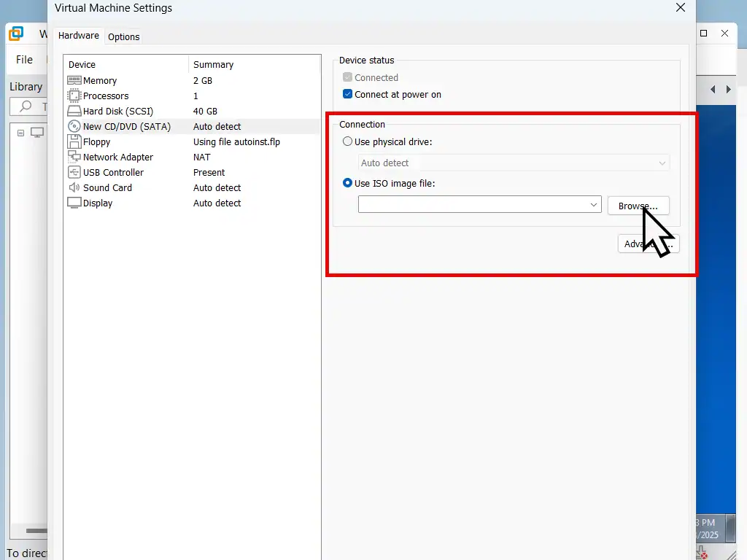This screenshot has height=560, width=747.
Task: Click the Sound Card Auto detect summary
Action: 217,187
